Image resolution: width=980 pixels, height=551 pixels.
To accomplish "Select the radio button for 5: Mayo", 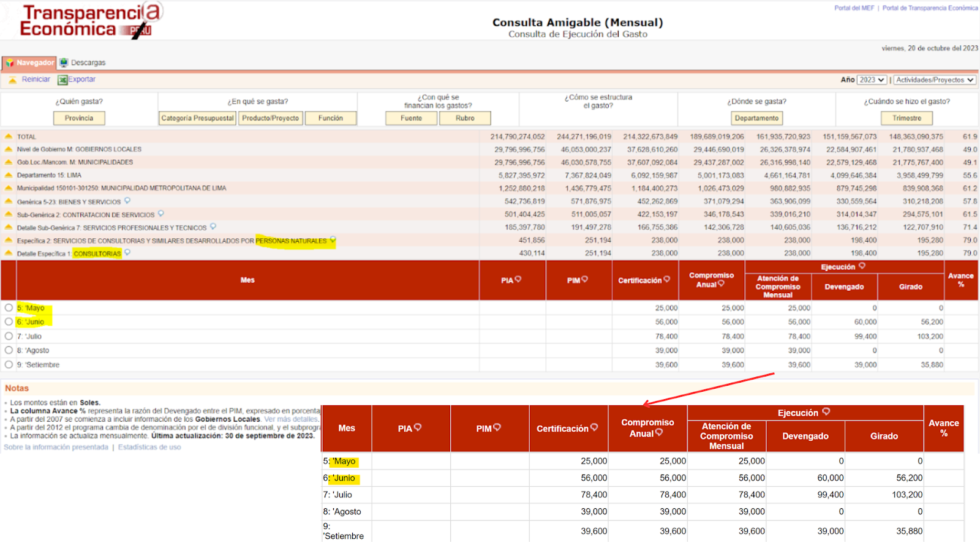I will [x=9, y=308].
